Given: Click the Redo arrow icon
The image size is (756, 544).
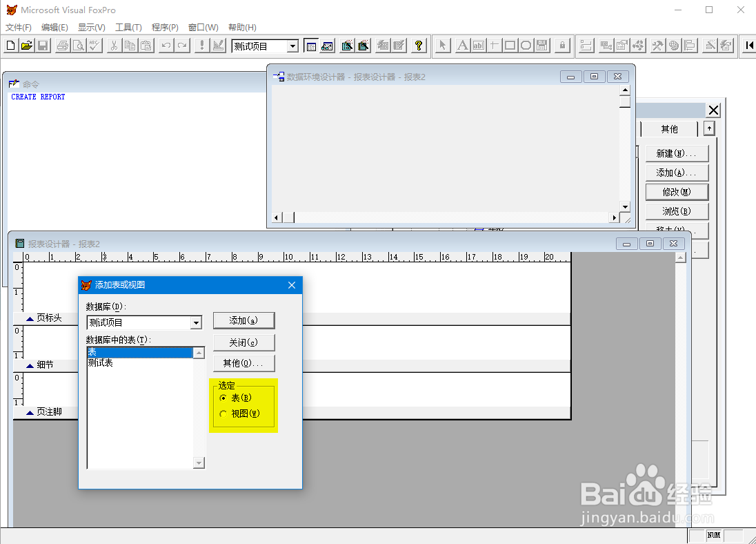Looking at the screenshot, I should coord(182,46).
